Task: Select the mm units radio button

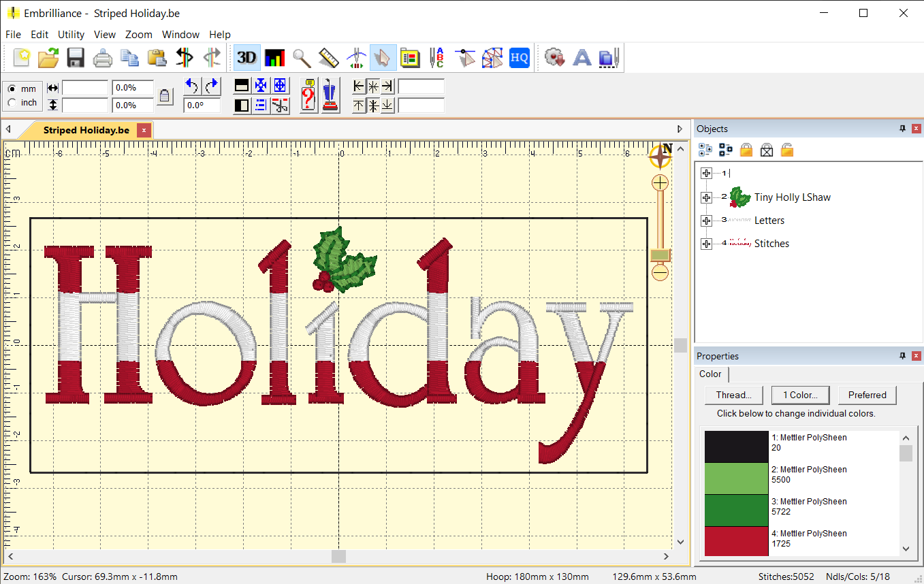Action: click(12, 89)
